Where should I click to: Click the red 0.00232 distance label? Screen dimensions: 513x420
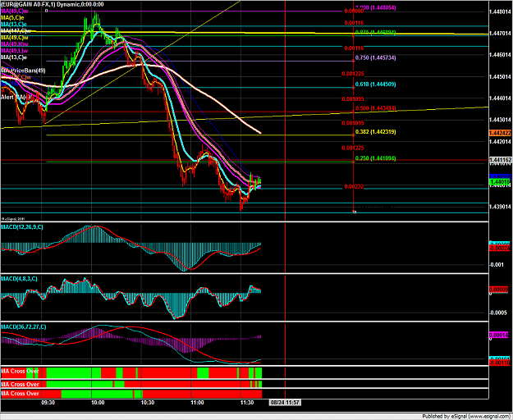[354, 187]
